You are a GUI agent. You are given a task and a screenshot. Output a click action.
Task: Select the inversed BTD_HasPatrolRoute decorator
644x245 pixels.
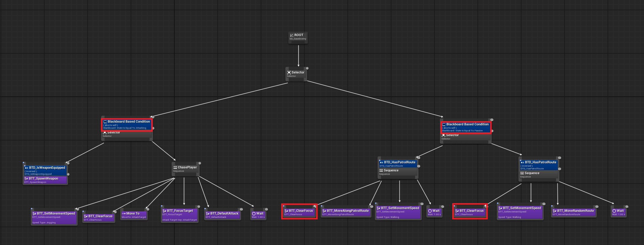click(539, 165)
